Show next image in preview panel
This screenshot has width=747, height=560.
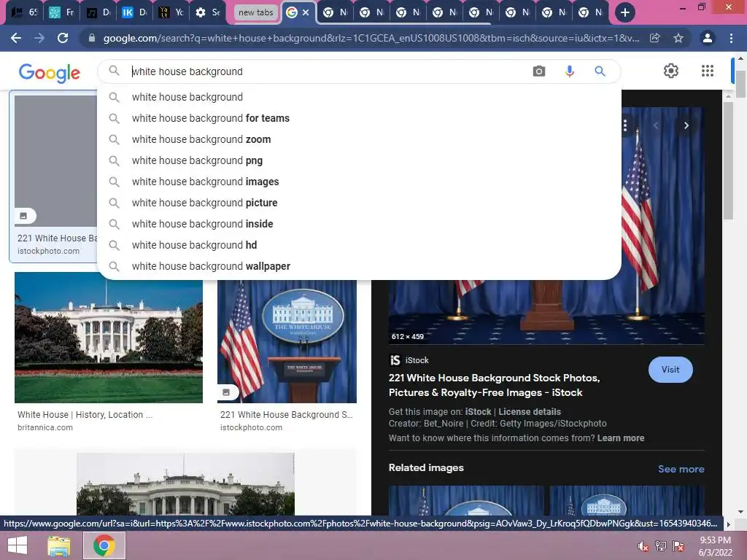point(686,125)
